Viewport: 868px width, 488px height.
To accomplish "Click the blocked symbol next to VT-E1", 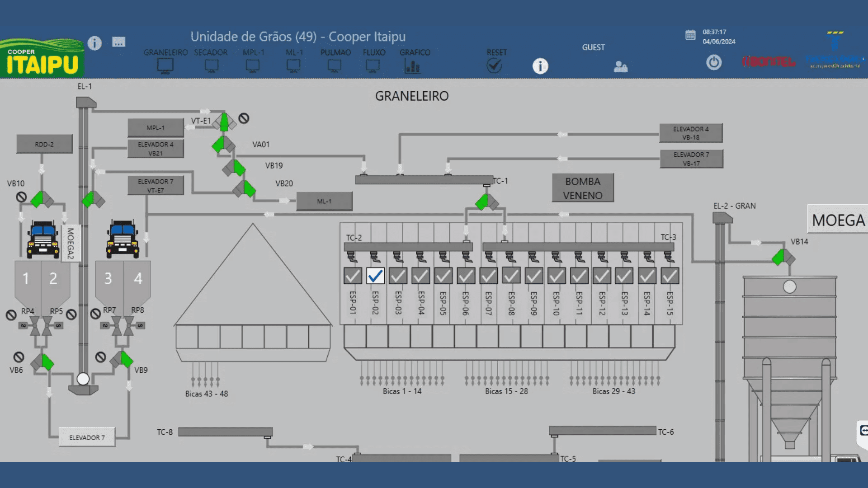I will pyautogui.click(x=244, y=118).
